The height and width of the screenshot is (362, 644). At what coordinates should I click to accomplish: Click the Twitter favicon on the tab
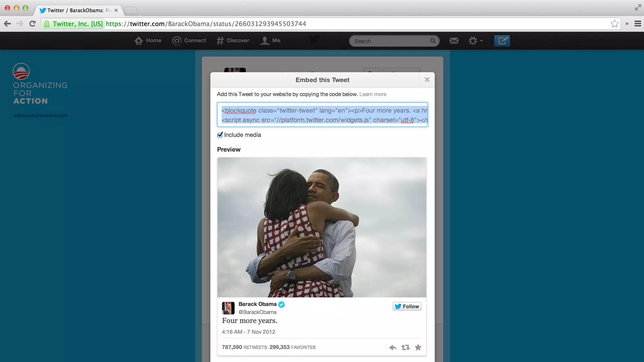pos(43,10)
